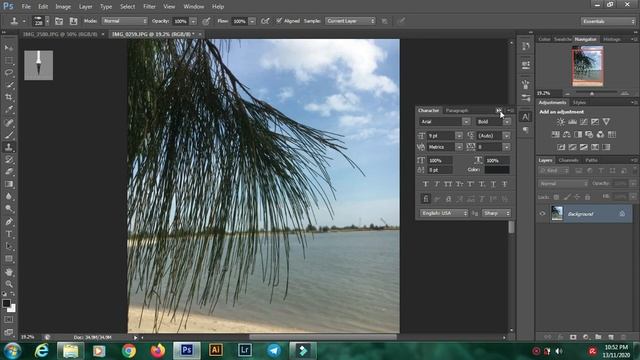Select the Quick Selection tool
The width and height of the screenshot is (640, 360).
[x=9, y=85]
